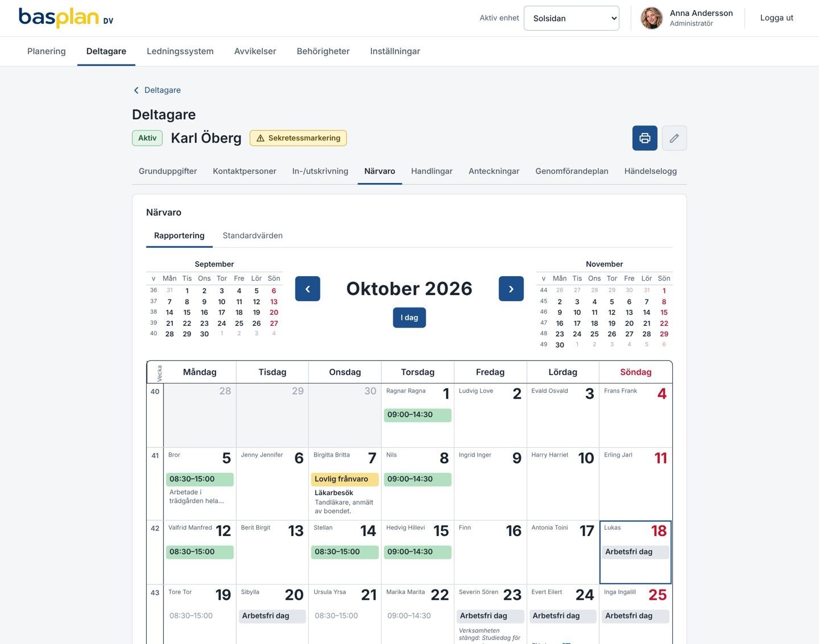Select the yellow Lovlig frånvaro entry
The image size is (819, 644).
coord(345,479)
